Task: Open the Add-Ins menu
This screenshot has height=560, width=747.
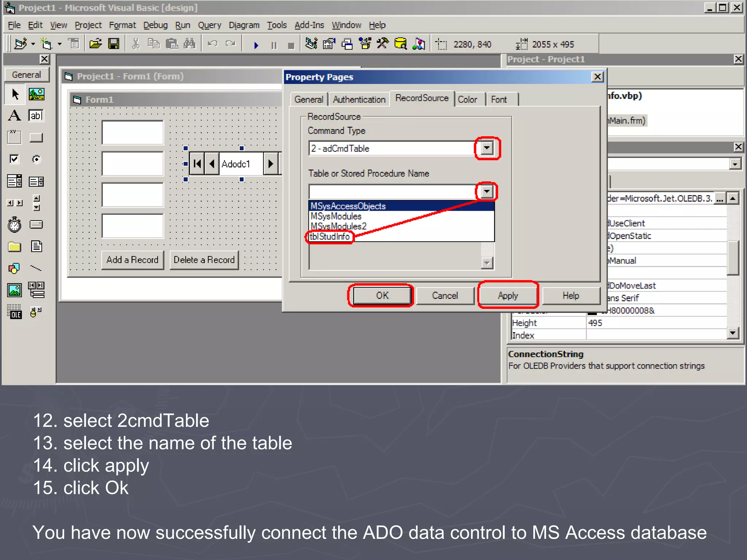Action: tap(309, 25)
